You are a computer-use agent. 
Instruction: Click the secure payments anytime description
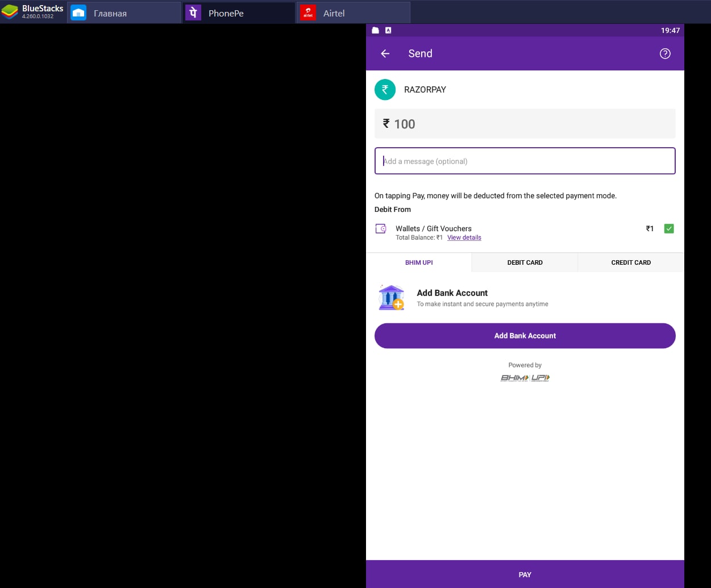[483, 304]
